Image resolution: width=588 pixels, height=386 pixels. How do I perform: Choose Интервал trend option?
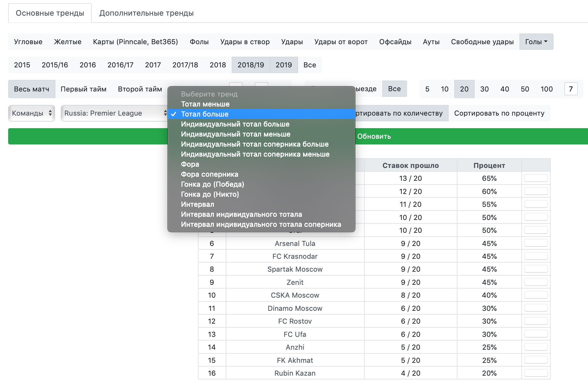point(261,204)
